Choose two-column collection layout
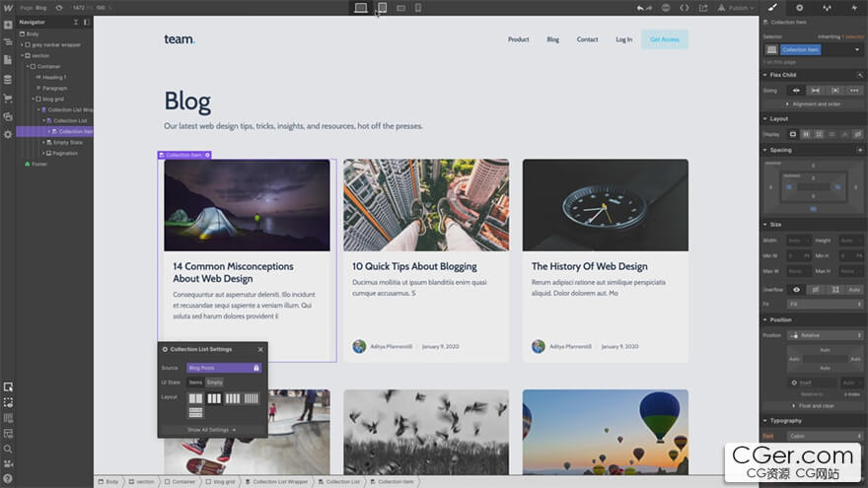The width and height of the screenshot is (868, 488). pos(195,398)
